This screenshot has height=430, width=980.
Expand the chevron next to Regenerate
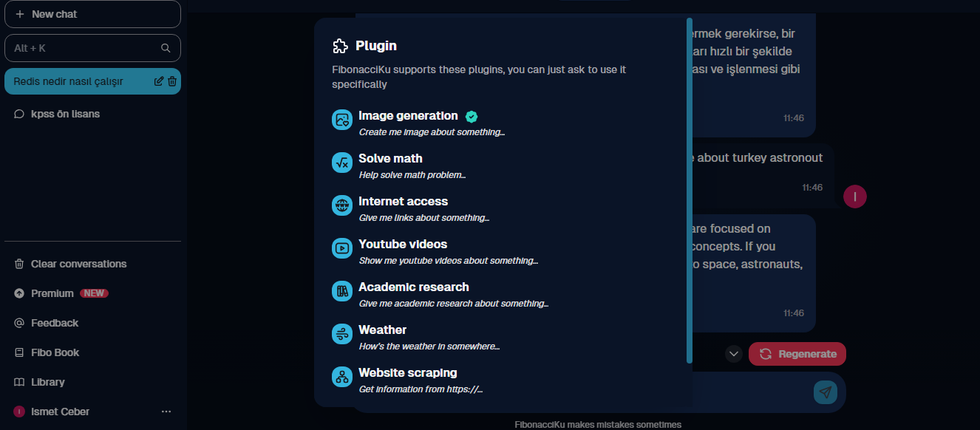(734, 354)
